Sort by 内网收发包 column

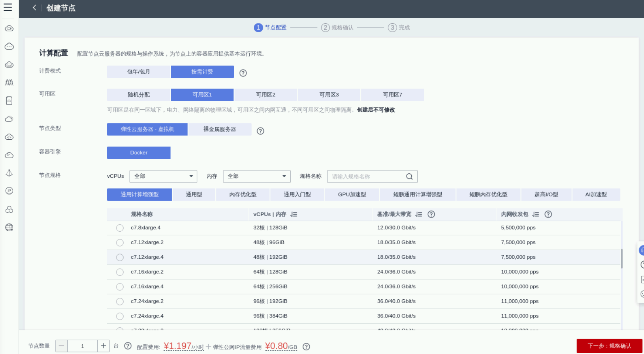(x=536, y=214)
